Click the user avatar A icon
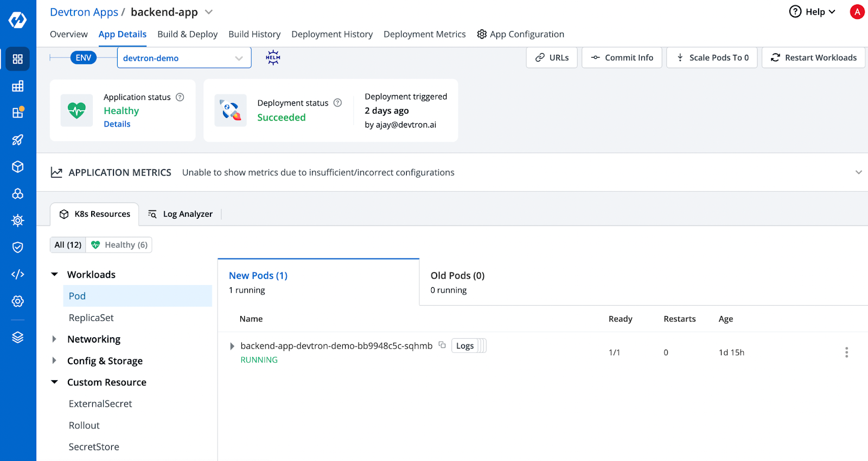This screenshot has width=868, height=461. click(x=857, y=12)
